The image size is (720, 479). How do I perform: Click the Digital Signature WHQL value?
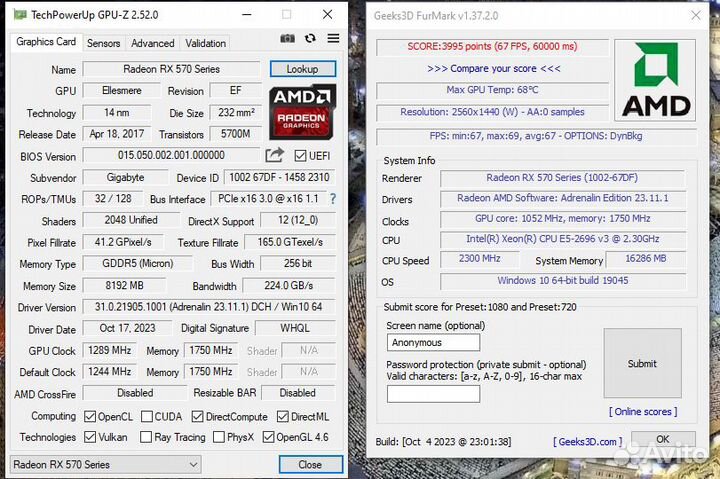pyautogui.click(x=295, y=328)
